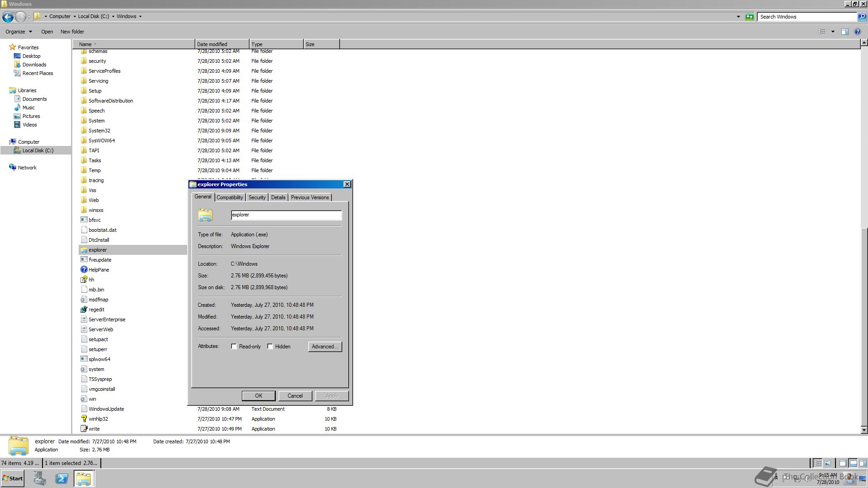Image resolution: width=868 pixels, height=488 pixels.
Task: Click the Downloads folder icon
Action: click(18, 65)
